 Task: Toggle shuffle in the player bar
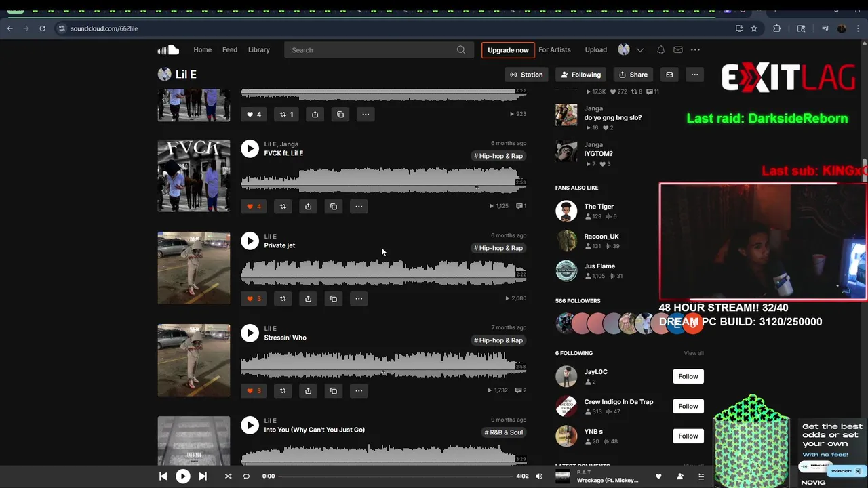[x=228, y=476]
